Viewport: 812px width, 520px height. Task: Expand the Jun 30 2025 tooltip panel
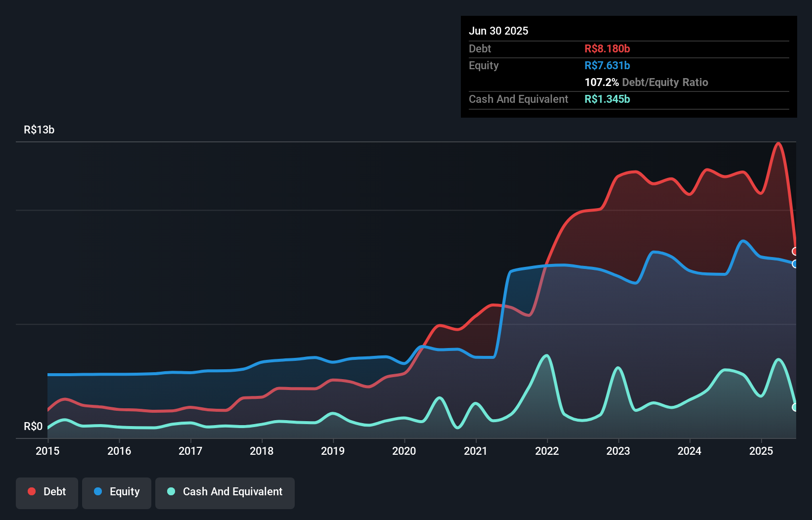click(498, 31)
